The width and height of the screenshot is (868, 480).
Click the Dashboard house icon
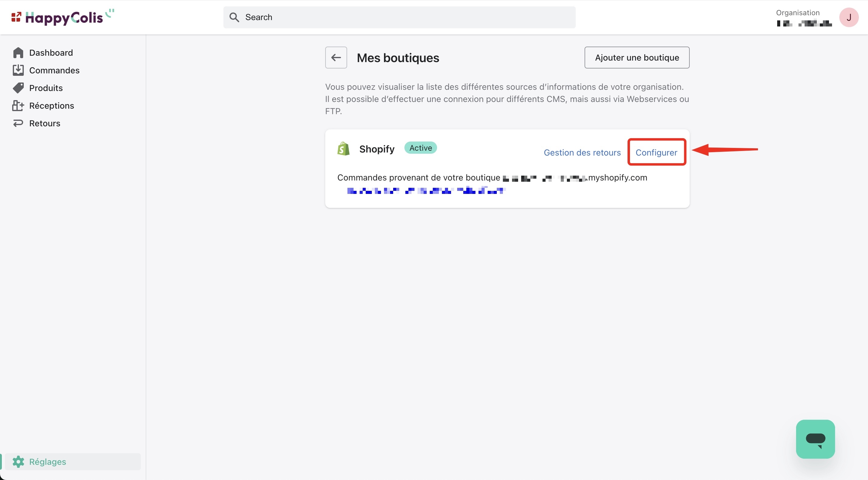click(18, 53)
